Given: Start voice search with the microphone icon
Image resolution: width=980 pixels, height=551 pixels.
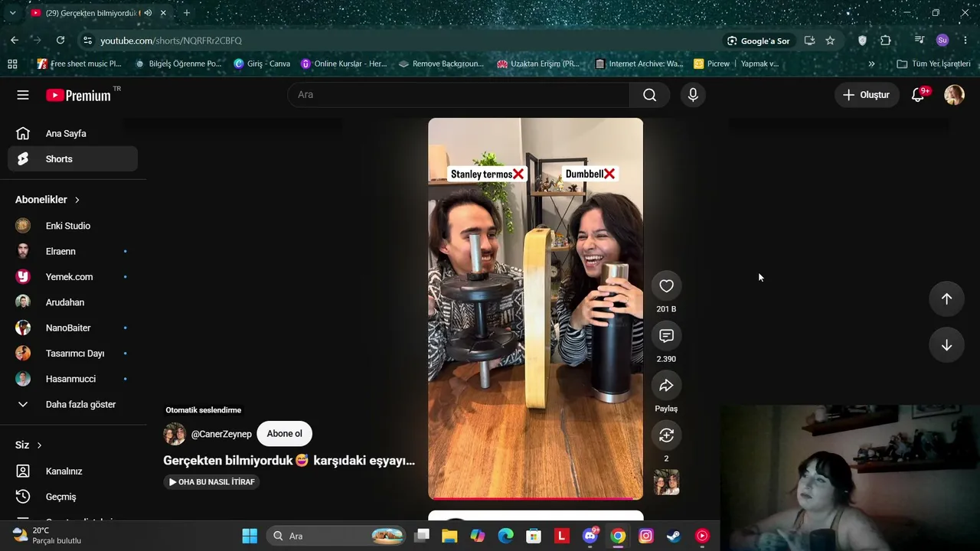Looking at the screenshot, I should [693, 95].
